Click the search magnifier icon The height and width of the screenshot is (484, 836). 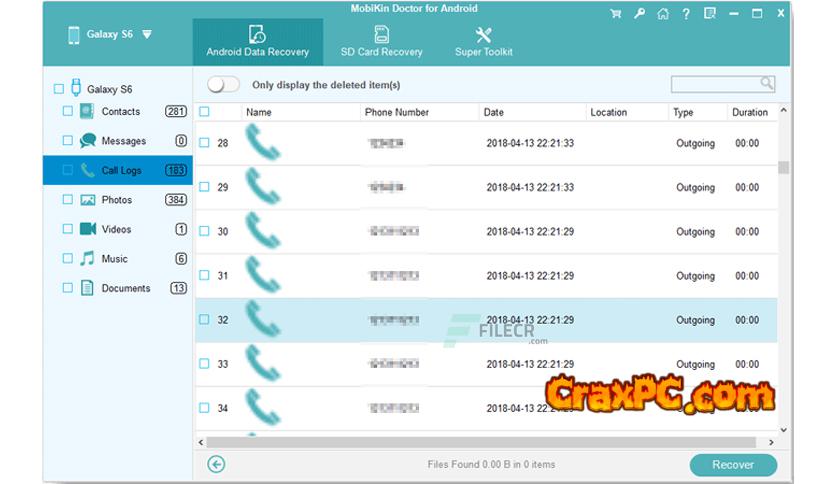click(767, 84)
